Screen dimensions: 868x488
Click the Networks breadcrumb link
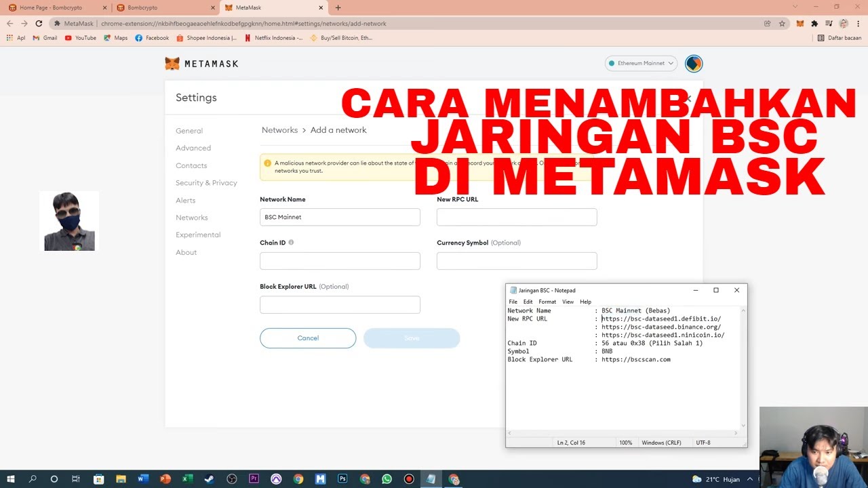(x=279, y=130)
